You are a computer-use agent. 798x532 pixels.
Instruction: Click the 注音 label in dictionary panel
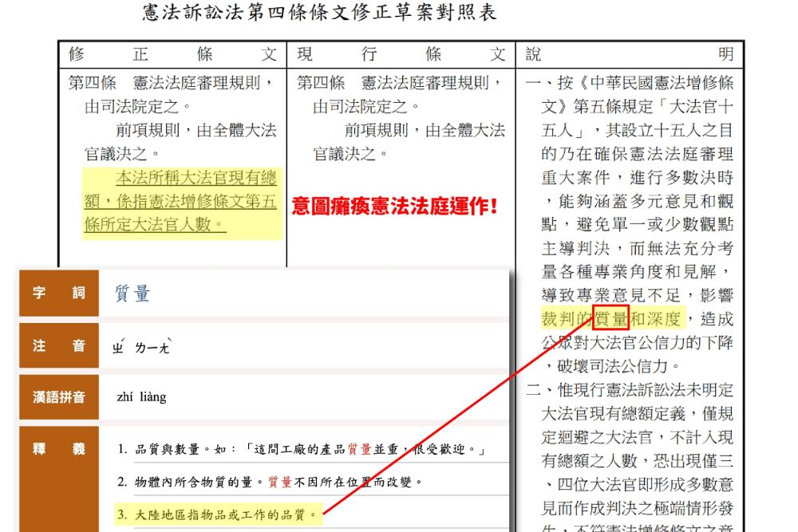59,346
